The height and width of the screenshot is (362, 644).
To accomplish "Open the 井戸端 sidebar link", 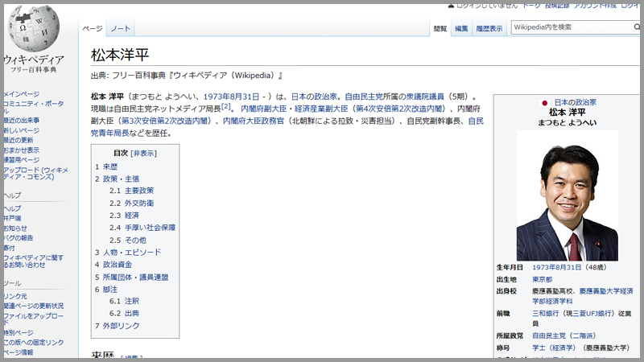I will (12, 218).
